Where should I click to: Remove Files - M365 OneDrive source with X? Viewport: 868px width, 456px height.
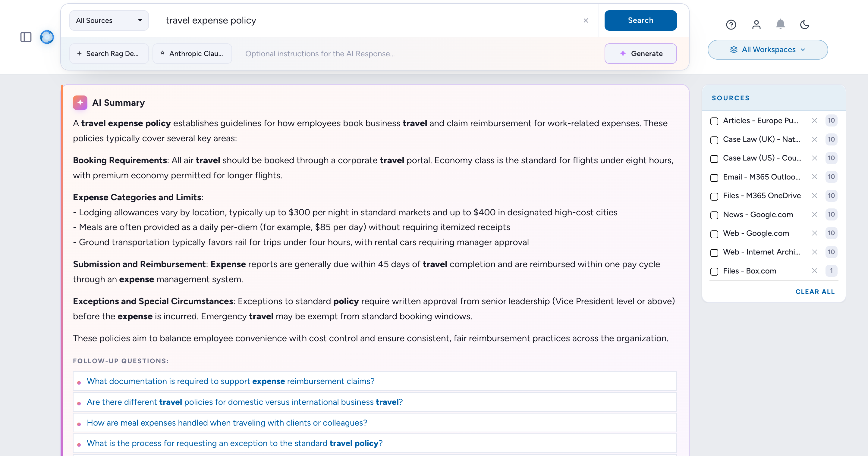pos(814,196)
